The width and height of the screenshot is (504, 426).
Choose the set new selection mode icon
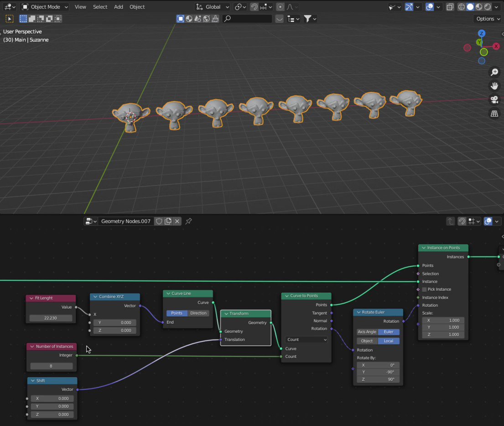[x=23, y=19]
